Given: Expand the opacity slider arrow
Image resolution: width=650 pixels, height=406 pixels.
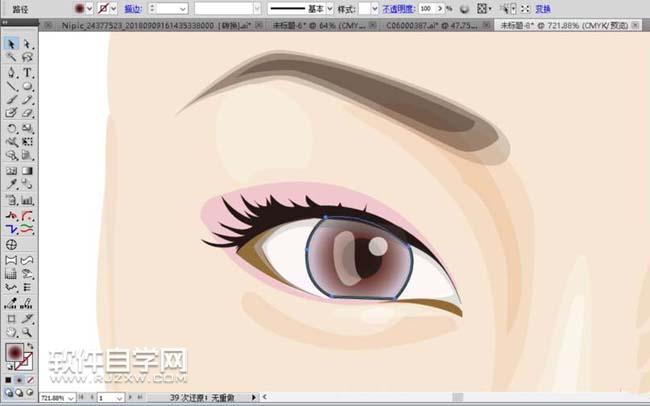Looking at the screenshot, I should click(x=440, y=9).
